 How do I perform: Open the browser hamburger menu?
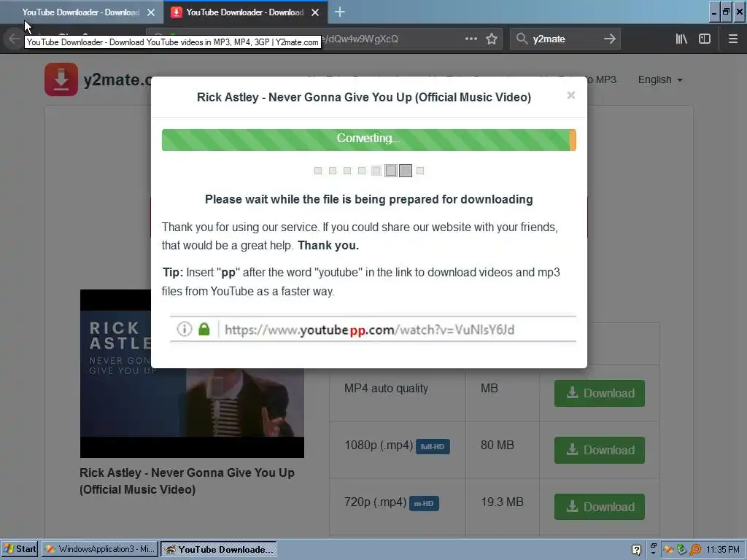click(x=732, y=39)
